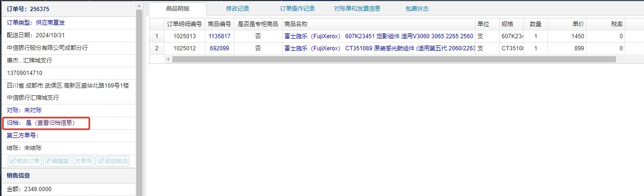Switch to the 修改记录 tab
The width and height of the screenshot is (644, 196).
click(238, 9)
